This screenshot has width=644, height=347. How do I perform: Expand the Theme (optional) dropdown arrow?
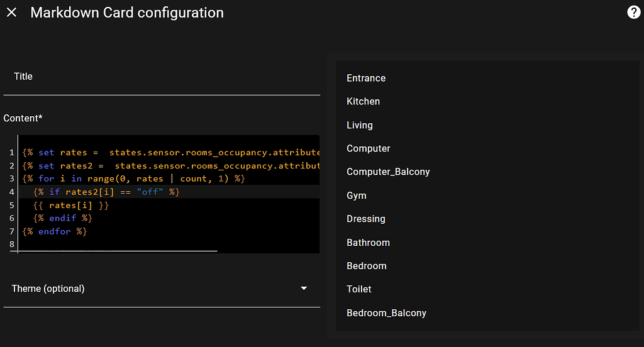[304, 289]
